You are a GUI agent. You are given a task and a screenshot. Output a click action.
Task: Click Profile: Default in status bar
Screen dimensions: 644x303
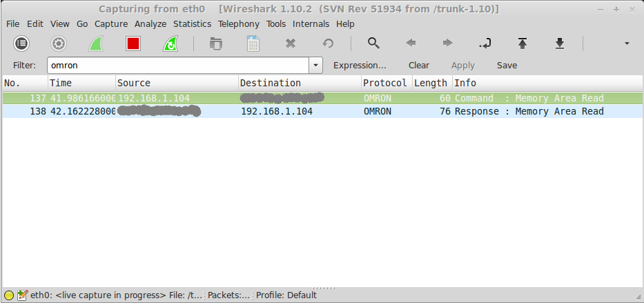click(286, 295)
